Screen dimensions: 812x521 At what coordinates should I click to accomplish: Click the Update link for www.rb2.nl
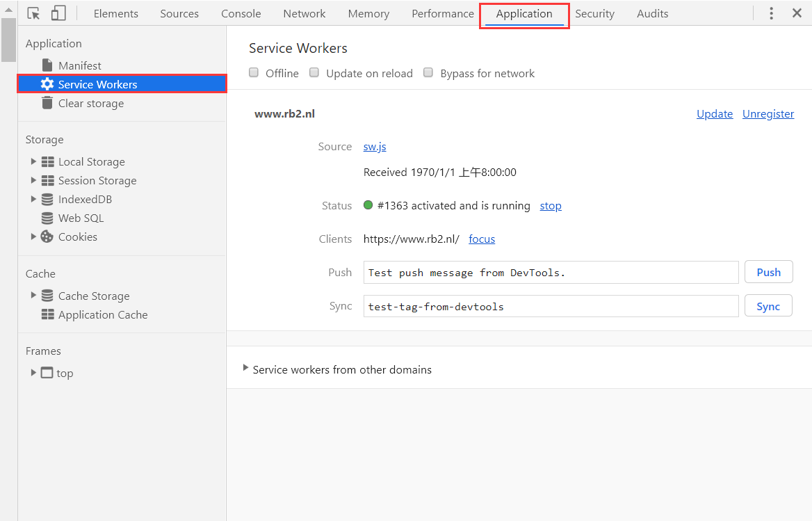pos(715,114)
